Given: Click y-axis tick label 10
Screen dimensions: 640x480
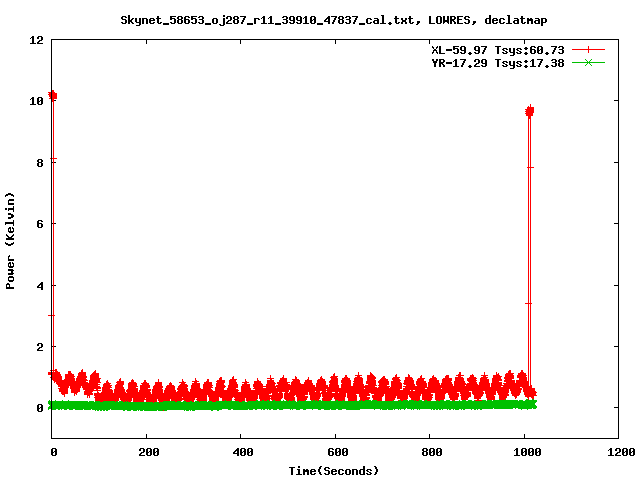Looking at the screenshot, I should [36, 101].
